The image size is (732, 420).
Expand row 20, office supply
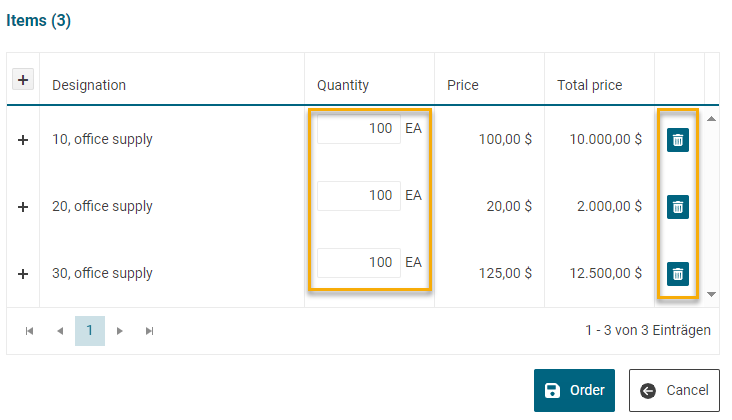point(23,207)
